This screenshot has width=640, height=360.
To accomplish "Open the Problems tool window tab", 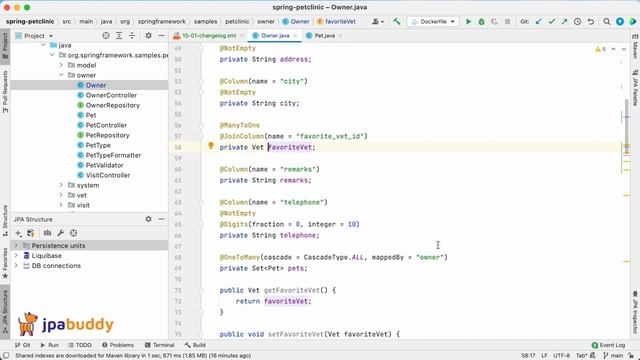I will (118, 345).
